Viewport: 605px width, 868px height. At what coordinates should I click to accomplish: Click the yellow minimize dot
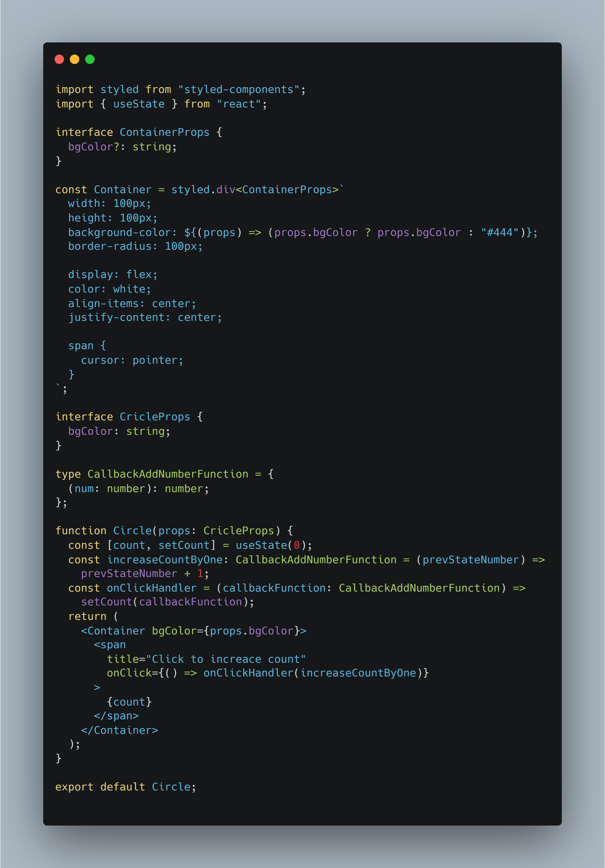[x=75, y=59]
